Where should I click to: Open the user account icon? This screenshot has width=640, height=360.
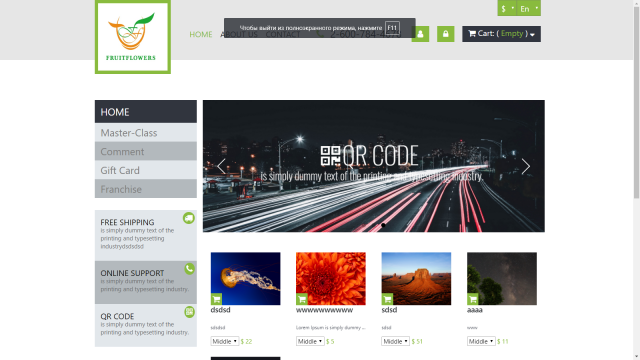point(420,34)
